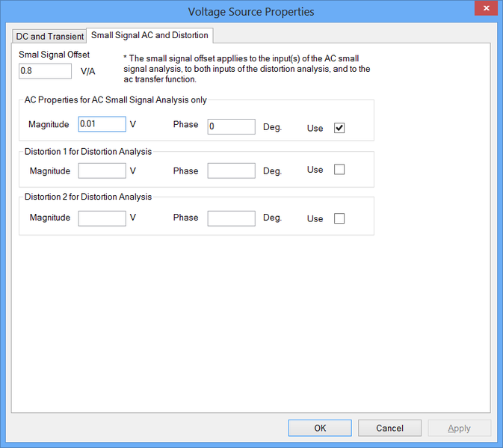Click the AC Properties Magnitude field showing 0.01

[x=102, y=124]
